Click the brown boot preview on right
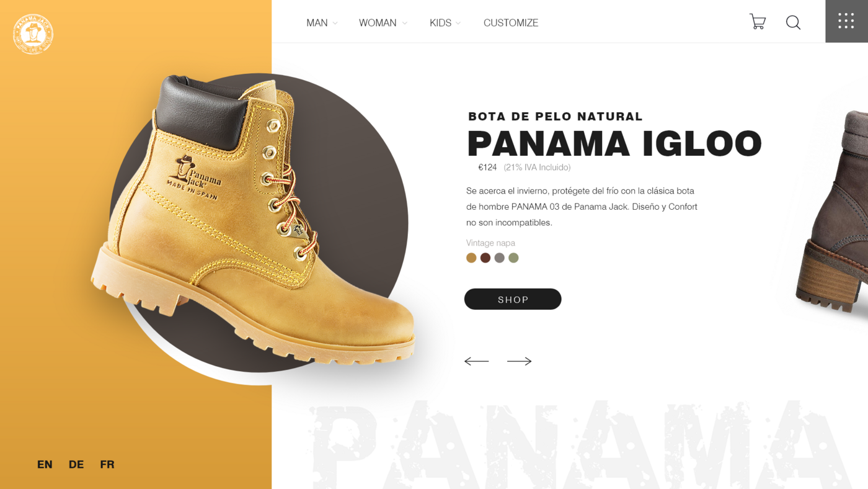The height and width of the screenshot is (489, 868). (833, 211)
